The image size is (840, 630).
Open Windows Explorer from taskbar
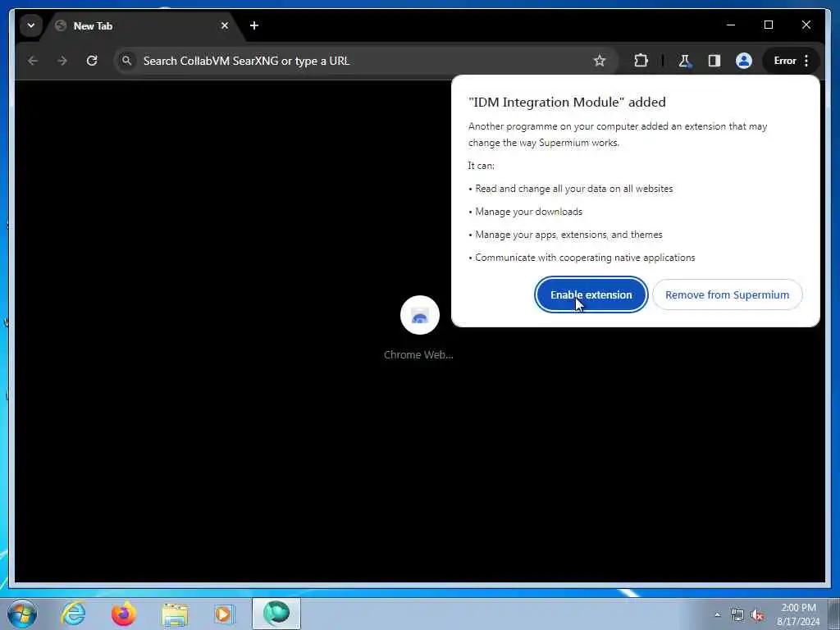[175, 614]
